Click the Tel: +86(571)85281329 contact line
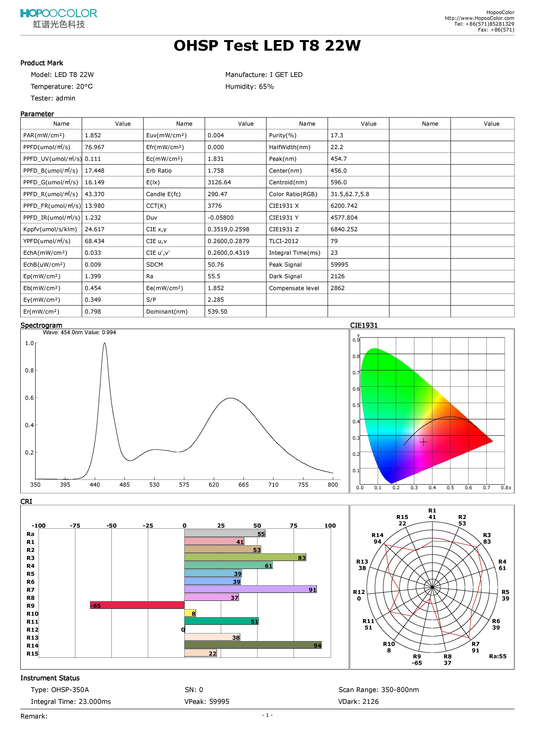 484,24
